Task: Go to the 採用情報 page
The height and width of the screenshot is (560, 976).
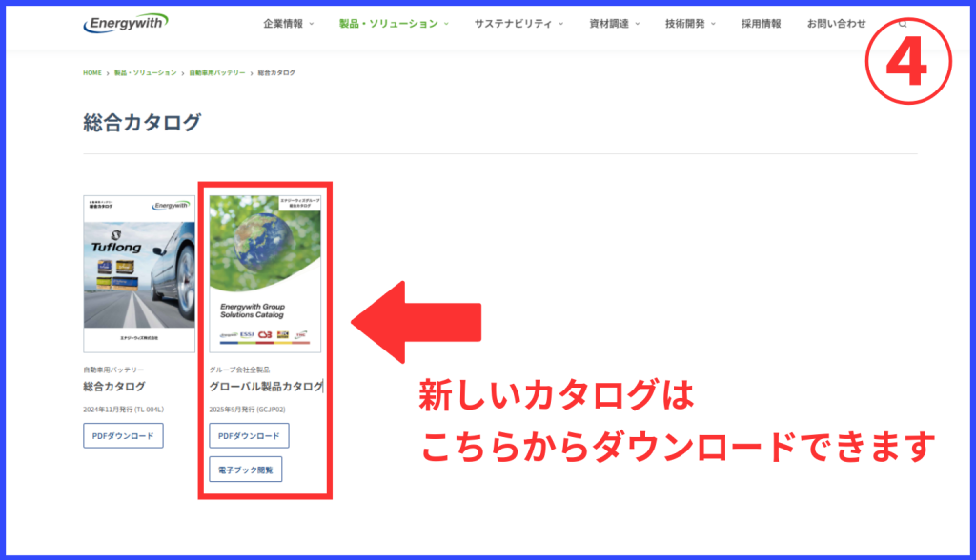Action: coord(761,24)
